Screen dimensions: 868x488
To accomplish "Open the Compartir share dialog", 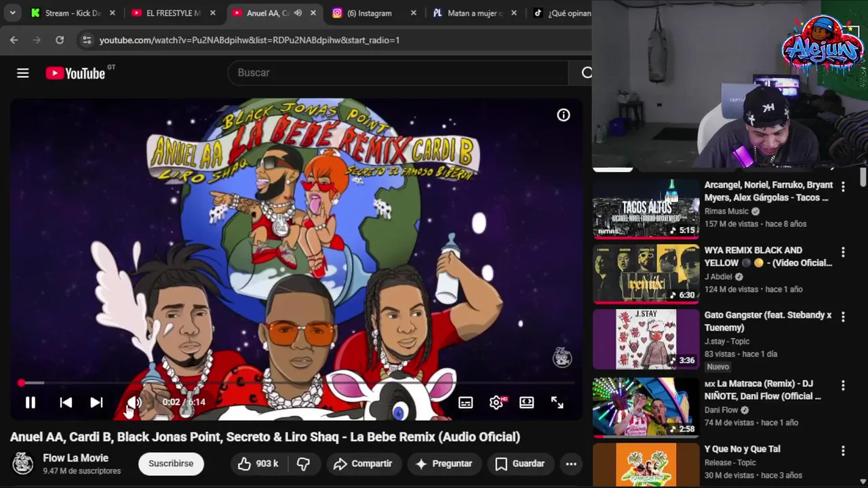I will (363, 464).
